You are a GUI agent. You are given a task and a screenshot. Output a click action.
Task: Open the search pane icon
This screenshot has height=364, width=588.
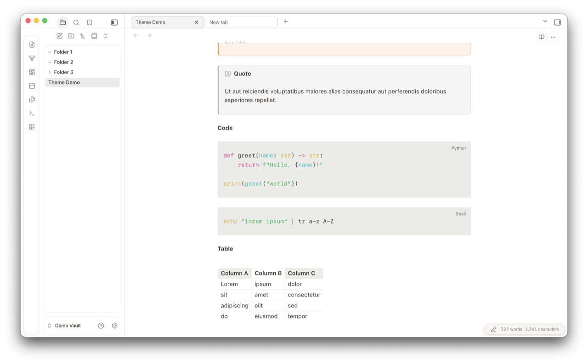click(76, 22)
